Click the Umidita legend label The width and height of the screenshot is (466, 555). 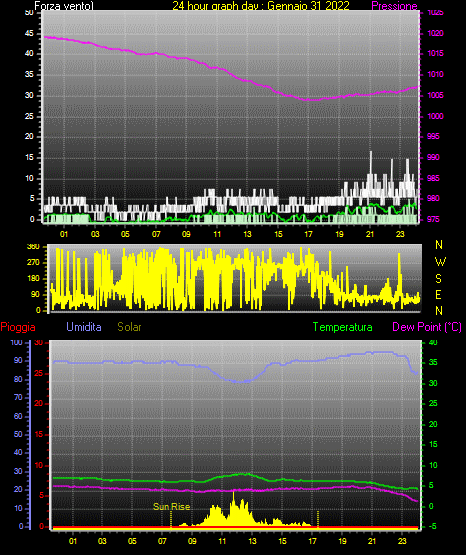84,327
